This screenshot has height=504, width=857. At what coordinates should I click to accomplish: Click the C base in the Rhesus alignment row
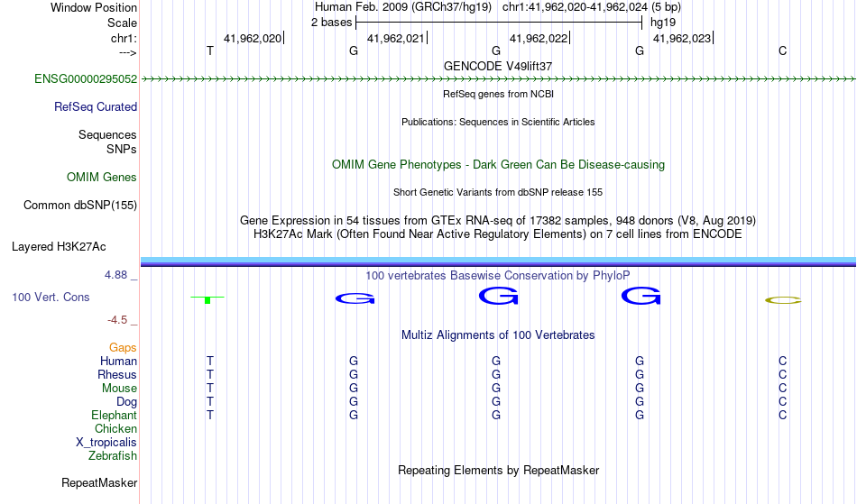[783, 374]
